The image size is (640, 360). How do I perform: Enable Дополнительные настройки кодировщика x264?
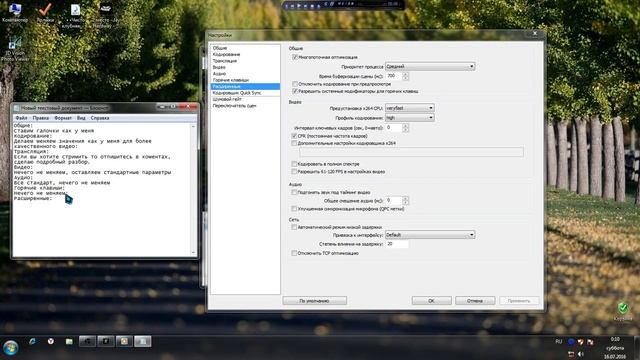point(294,143)
